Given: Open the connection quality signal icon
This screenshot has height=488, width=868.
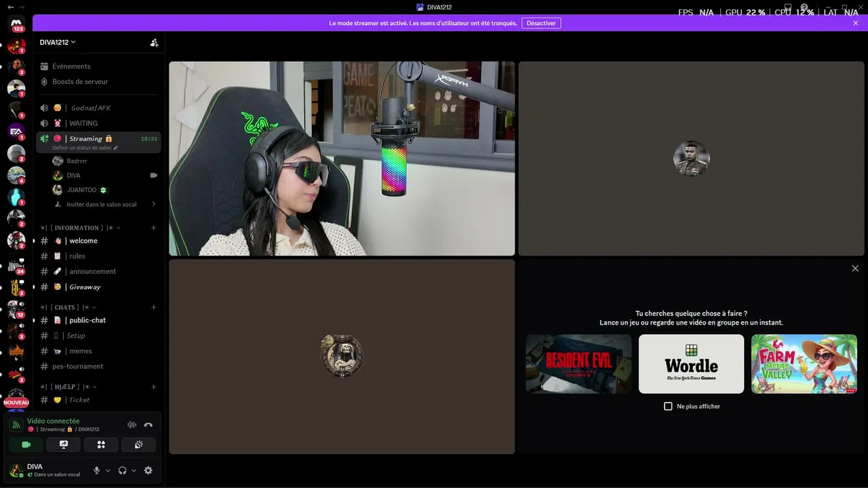Looking at the screenshot, I should click(16, 425).
